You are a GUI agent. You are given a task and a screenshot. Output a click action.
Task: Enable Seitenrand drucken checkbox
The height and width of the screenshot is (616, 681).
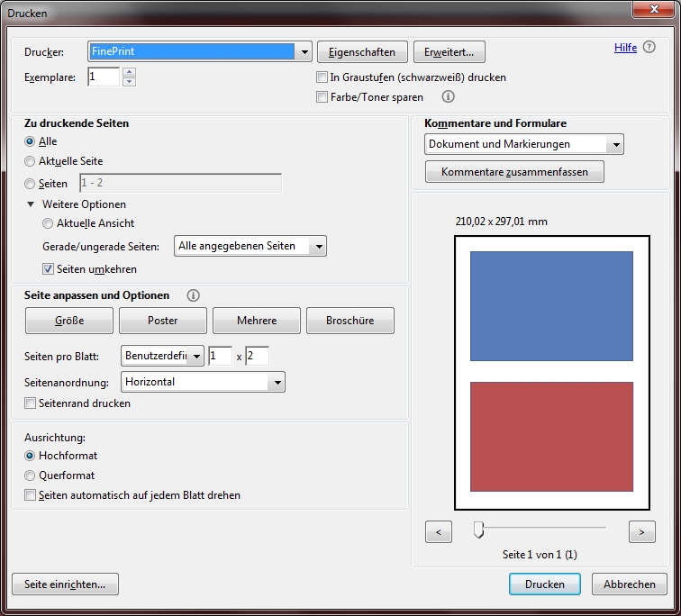(31, 403)
